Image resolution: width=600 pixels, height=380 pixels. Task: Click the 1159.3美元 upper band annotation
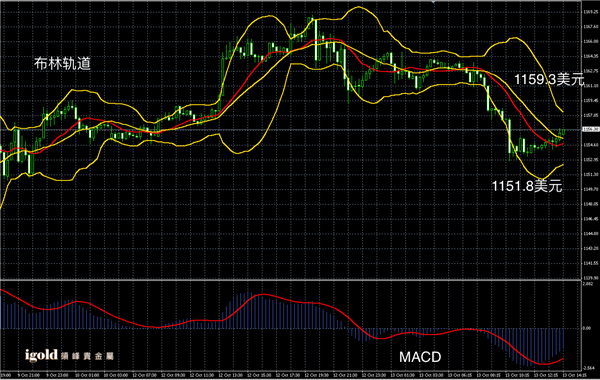549,79
